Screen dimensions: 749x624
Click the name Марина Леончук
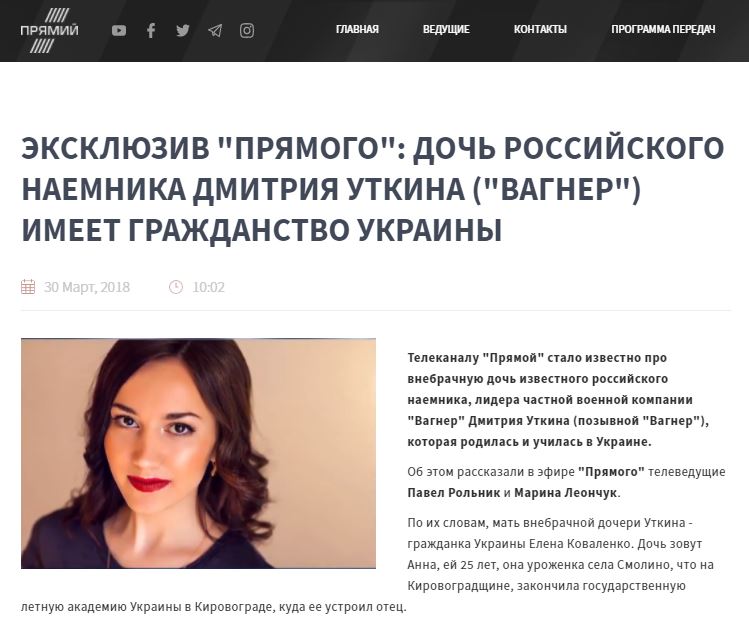566,493
